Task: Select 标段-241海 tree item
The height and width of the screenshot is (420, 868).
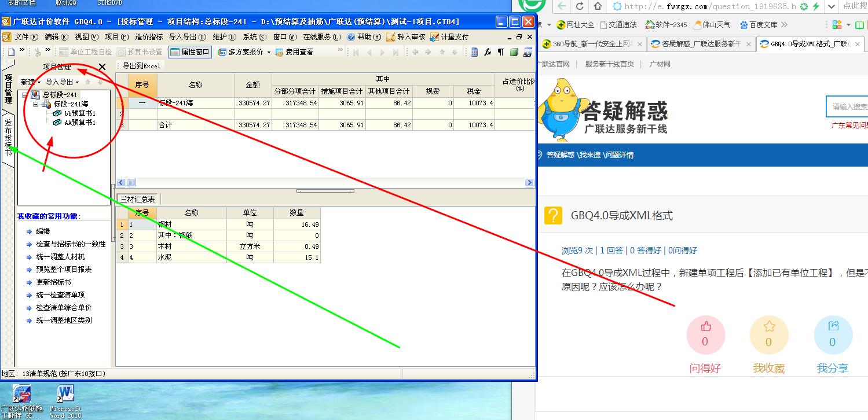Action: tap(65, 104)
